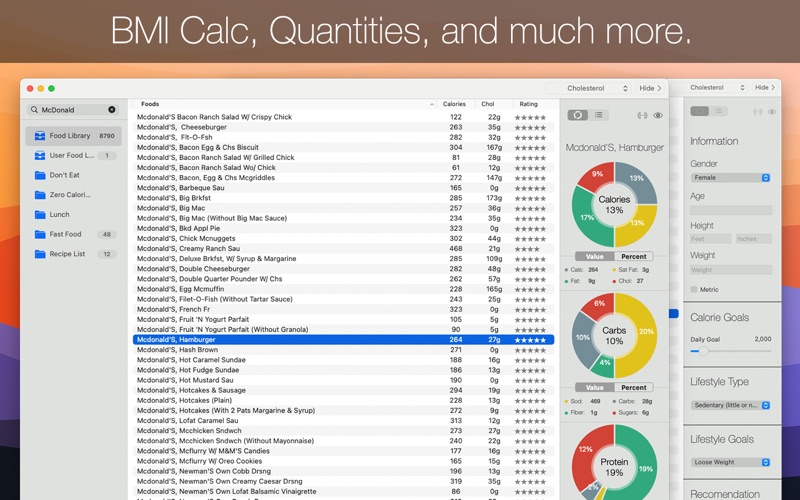Open the User Food Library item
Screen dimensions: 800x500
73,156
